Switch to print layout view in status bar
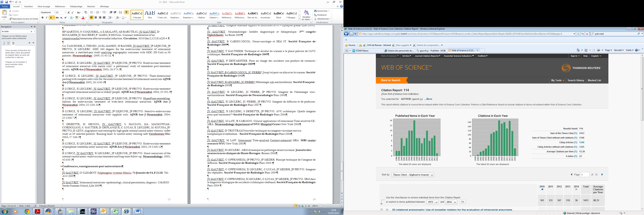The height and width of the screenshot is (215, 644). pos(296,206)
